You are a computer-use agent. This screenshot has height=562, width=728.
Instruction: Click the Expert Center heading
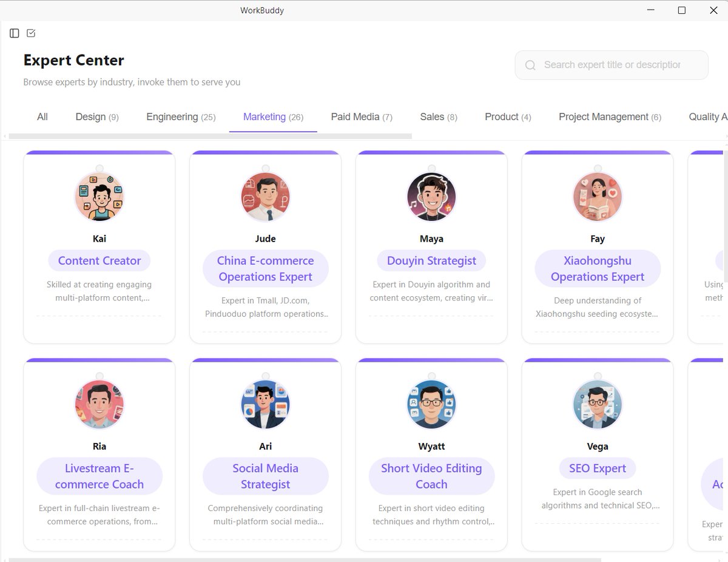tap(74, 60)
